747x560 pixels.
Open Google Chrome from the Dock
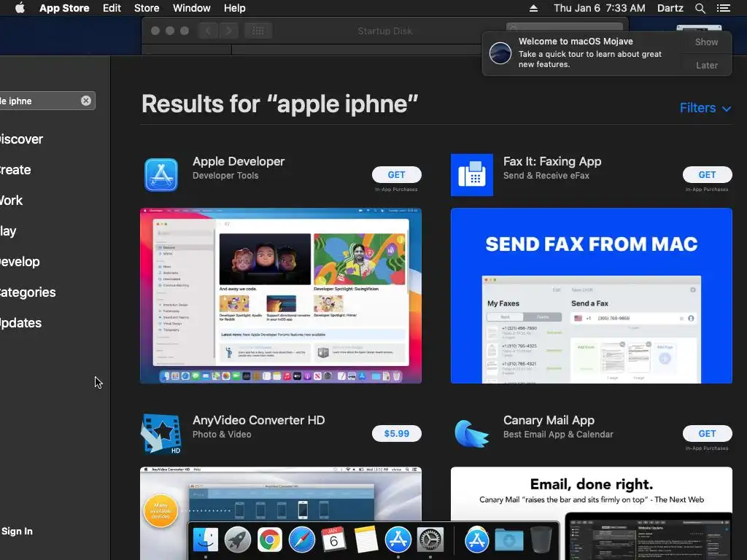(270, 540)
